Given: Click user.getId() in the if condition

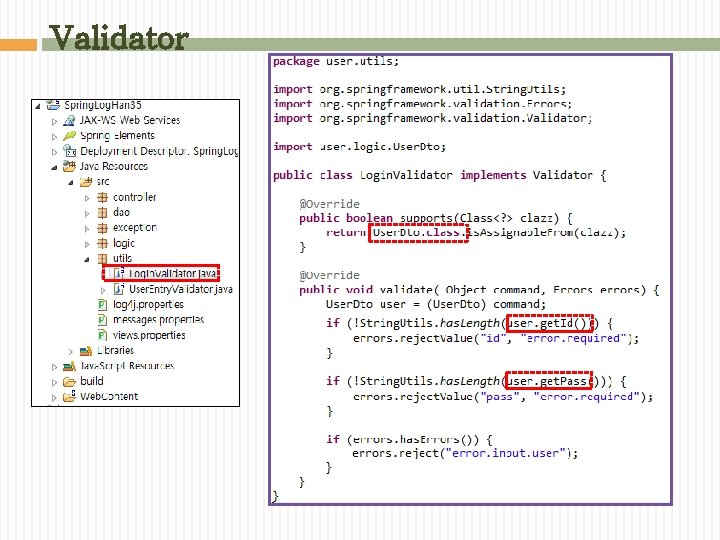Looking at the screenshot, I should pyautogui.click(x=550, y=323).
